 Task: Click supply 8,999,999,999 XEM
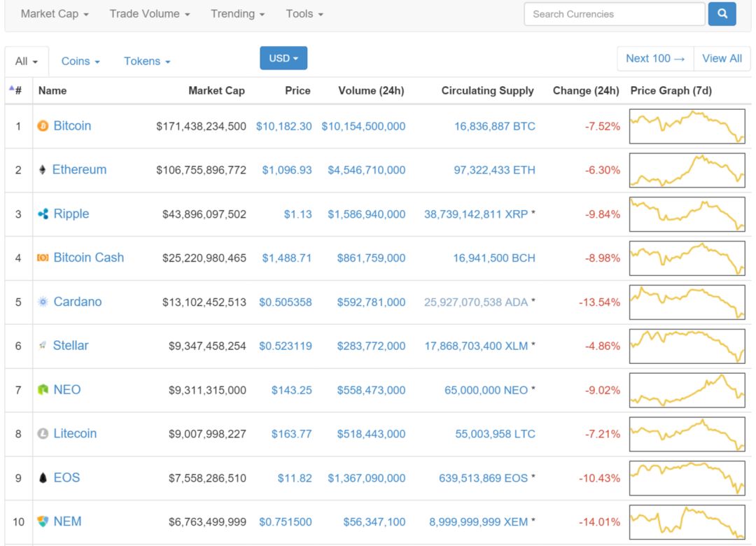click(x=478, y=522)
